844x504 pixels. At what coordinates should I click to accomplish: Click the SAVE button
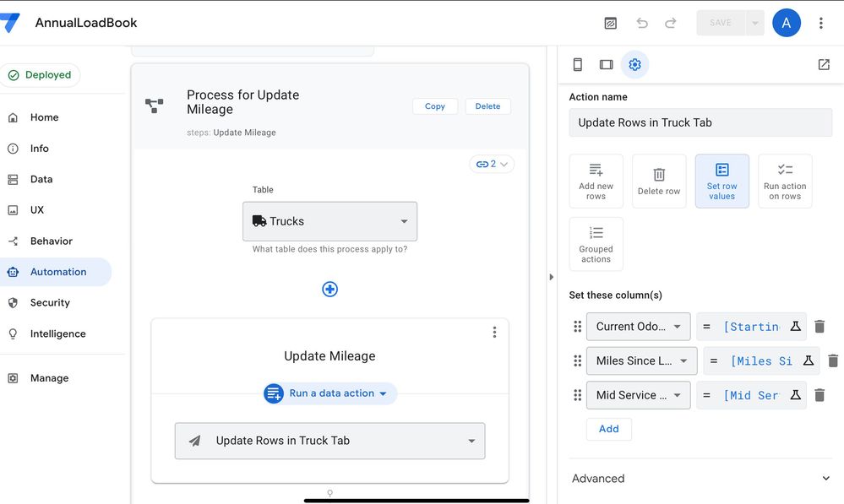coord(721,23)
